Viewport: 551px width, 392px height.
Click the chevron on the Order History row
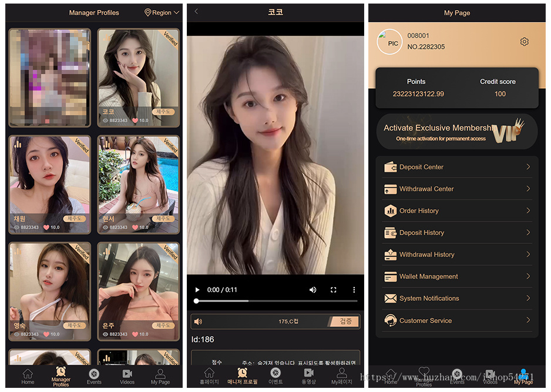click(528, 210)
